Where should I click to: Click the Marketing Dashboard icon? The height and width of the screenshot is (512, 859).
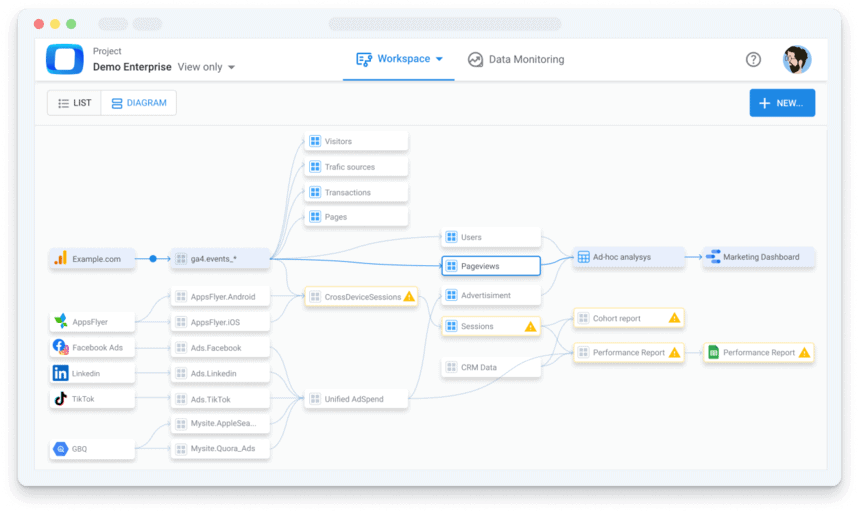coord(713,257)
